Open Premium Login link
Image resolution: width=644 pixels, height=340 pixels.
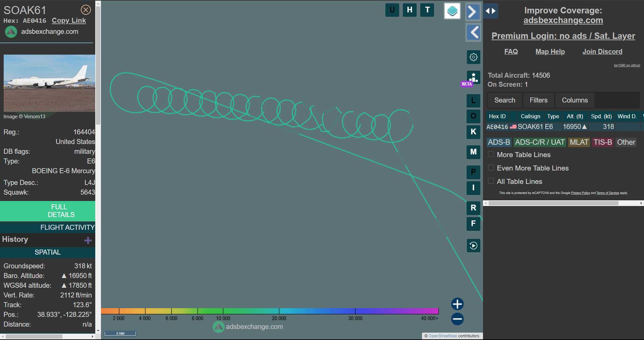point(563,36)
